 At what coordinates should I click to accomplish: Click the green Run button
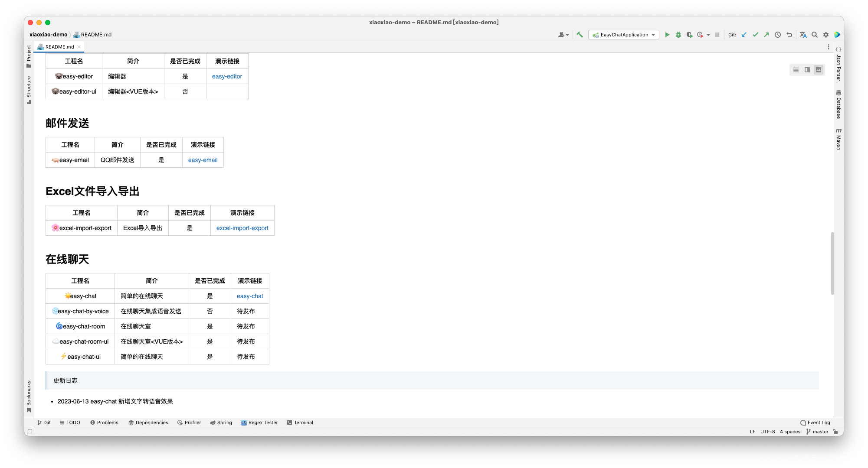[x=667, y=35]
